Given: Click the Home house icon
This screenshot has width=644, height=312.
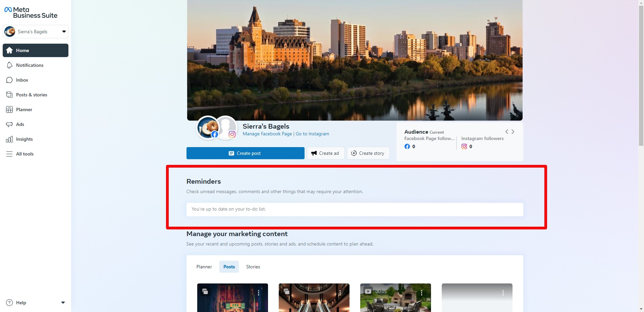Looking at the screenshot, I should (9, 50).
